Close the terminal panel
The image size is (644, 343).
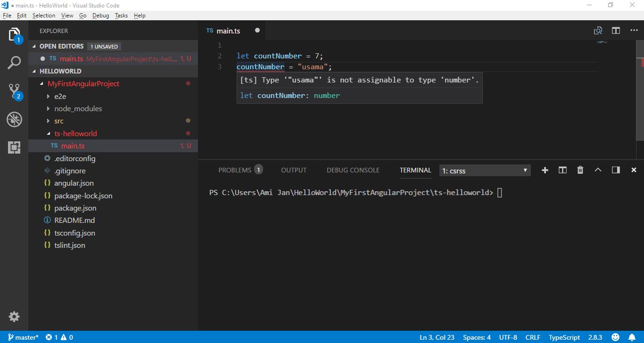634,170
